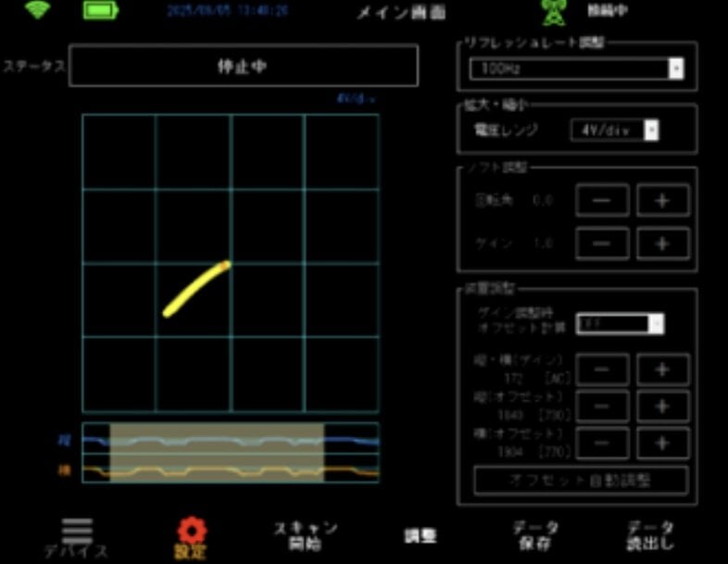Click the blue 4V/div label above the plot
Image resolution: width=728 pixels, height=564 pixels.
(x=356, y=99)
